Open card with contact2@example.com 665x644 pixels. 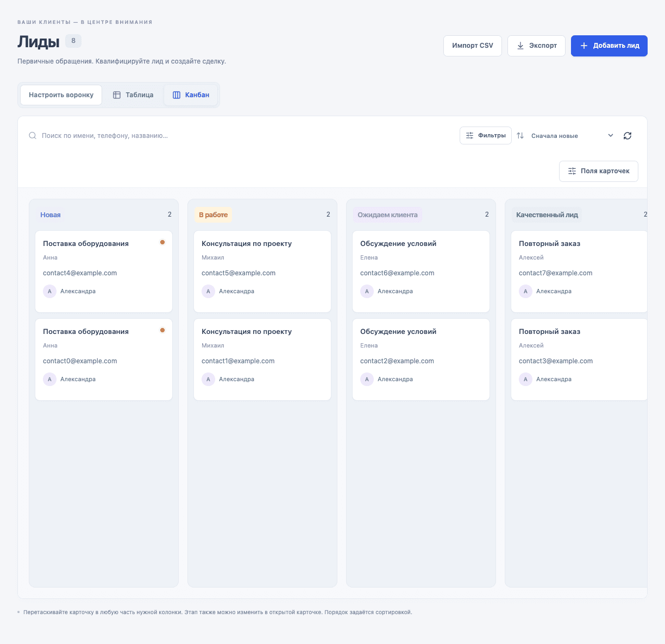pyautogui.click(x=421, y=359)
